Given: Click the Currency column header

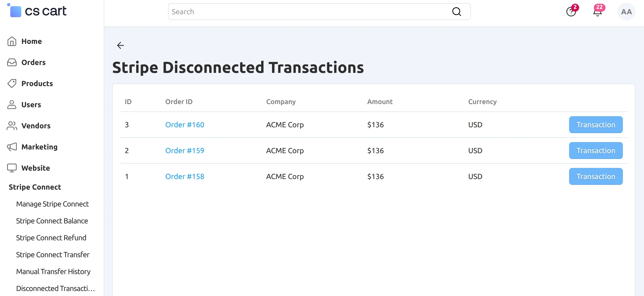Looking at the screenshot, I should tap(483, 102).
